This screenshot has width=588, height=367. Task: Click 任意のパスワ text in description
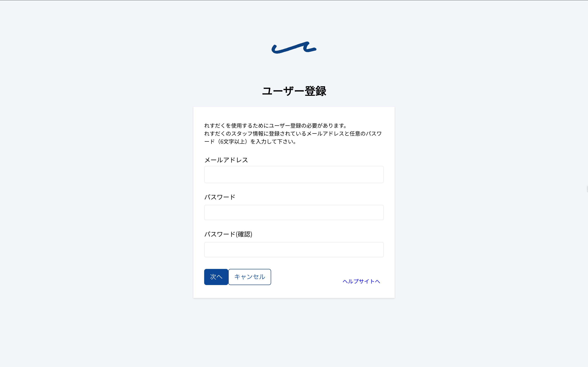(366, 134)
